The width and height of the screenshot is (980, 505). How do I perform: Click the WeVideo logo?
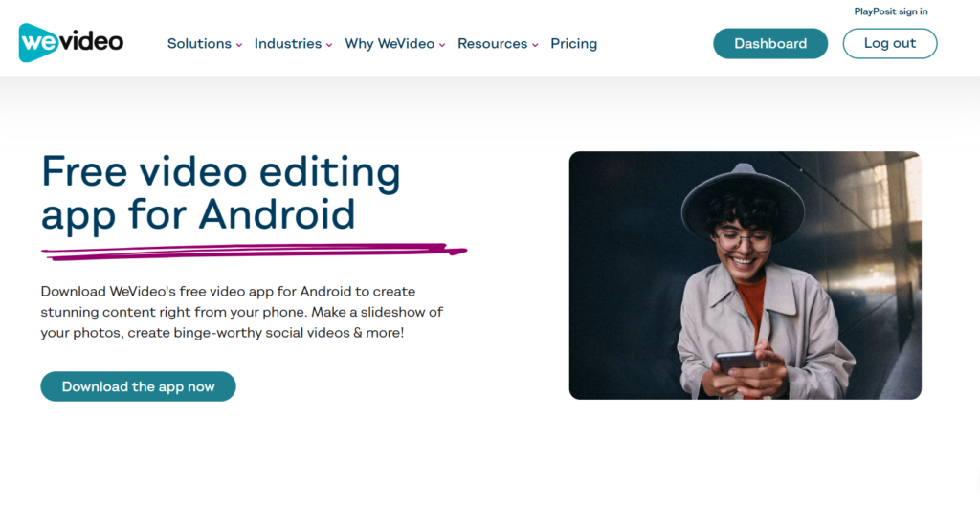(71, 42)
